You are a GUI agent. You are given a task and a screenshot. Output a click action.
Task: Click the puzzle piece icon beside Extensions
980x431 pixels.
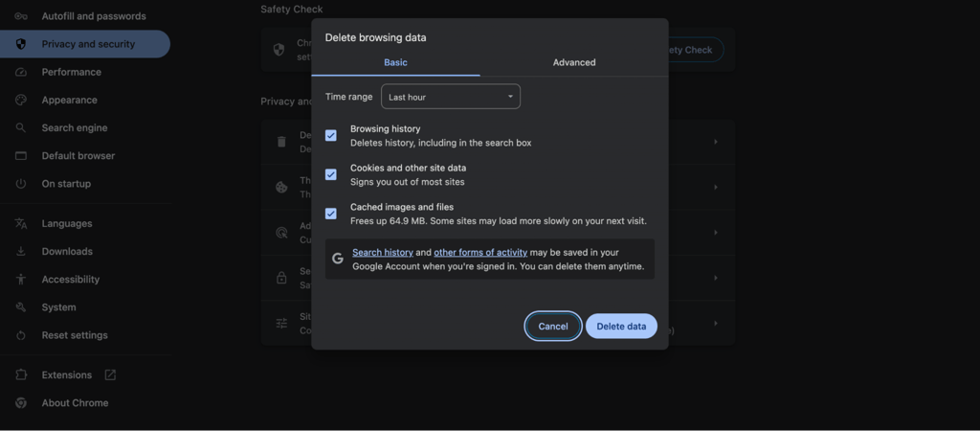click(x=21, y=374)
